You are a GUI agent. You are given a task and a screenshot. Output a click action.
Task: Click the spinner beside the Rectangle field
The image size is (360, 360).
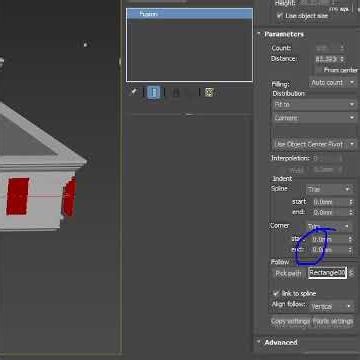tap(351, 273)
